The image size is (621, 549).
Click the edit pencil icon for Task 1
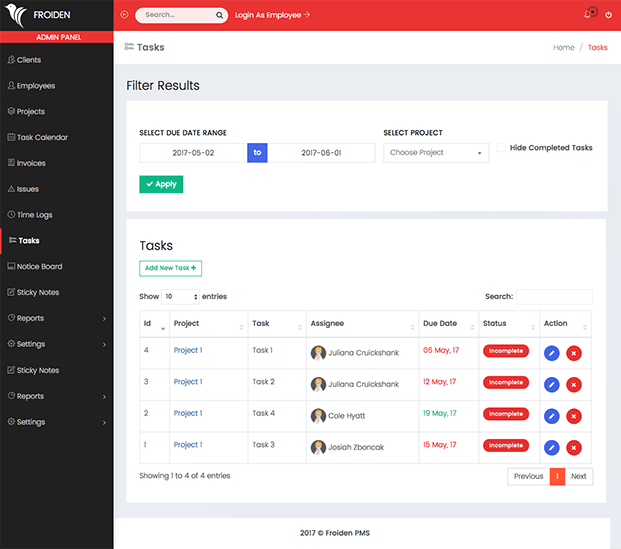[551, 353]
